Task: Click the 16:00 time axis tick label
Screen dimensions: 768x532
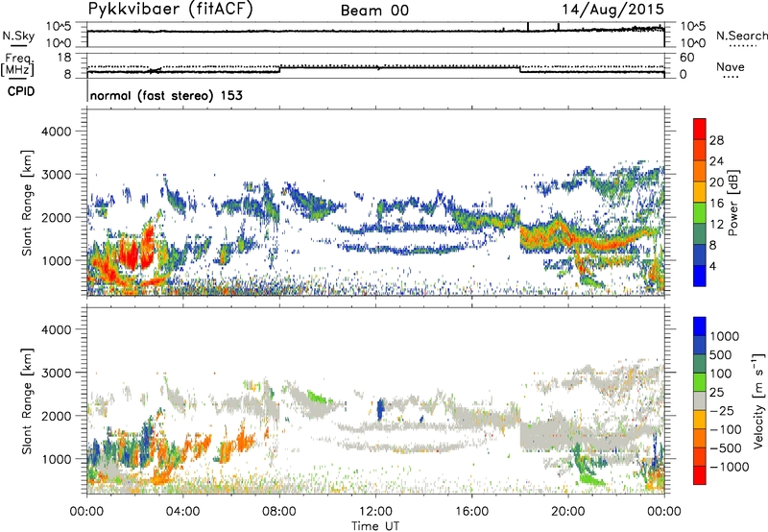Action: (x=471, y=512)
